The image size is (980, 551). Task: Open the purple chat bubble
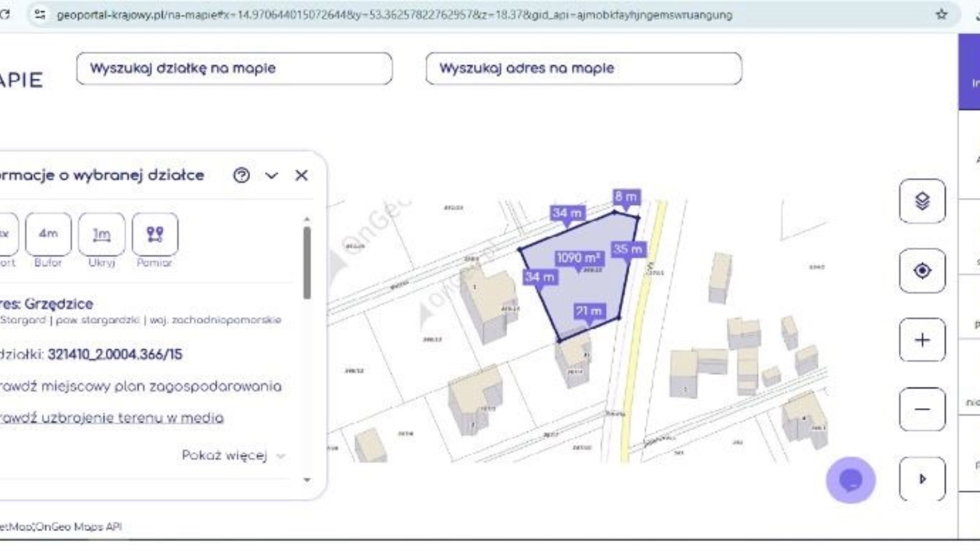pyautogui.click(x=850, y=480)
